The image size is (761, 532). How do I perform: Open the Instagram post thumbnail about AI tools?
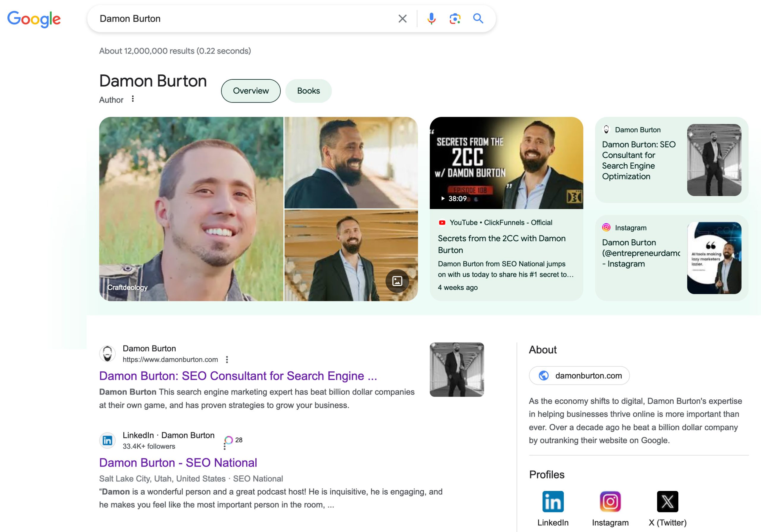(714, 258)
